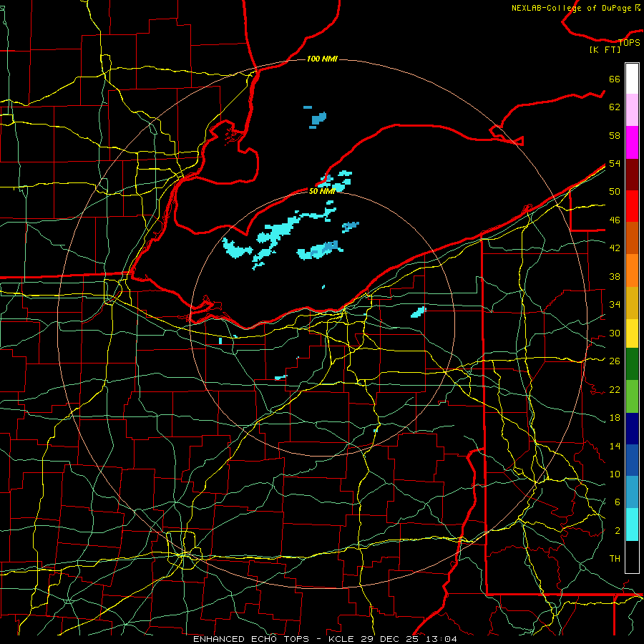Select the light green legend swatch

(x=632, y=396)
